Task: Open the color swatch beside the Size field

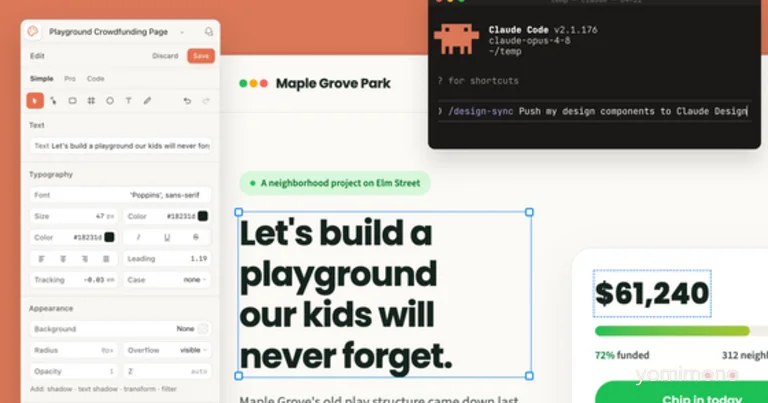Action: tap(202, 216)
